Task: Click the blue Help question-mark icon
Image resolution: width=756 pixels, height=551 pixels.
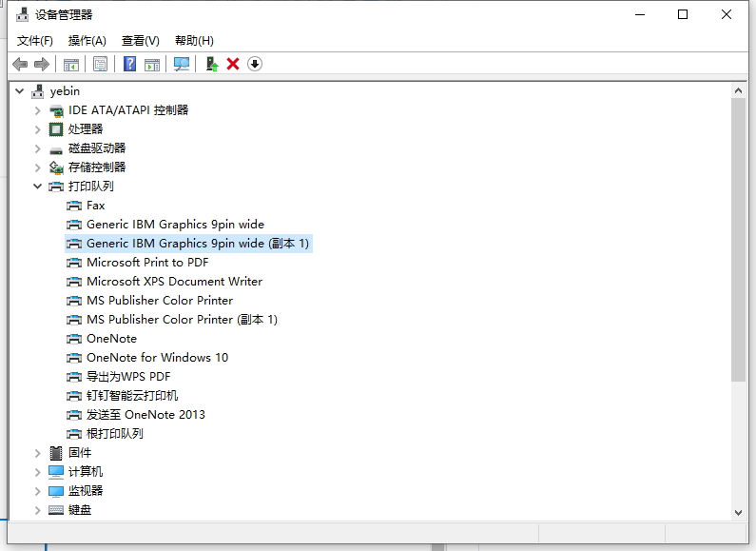Action: pos(129,64)
